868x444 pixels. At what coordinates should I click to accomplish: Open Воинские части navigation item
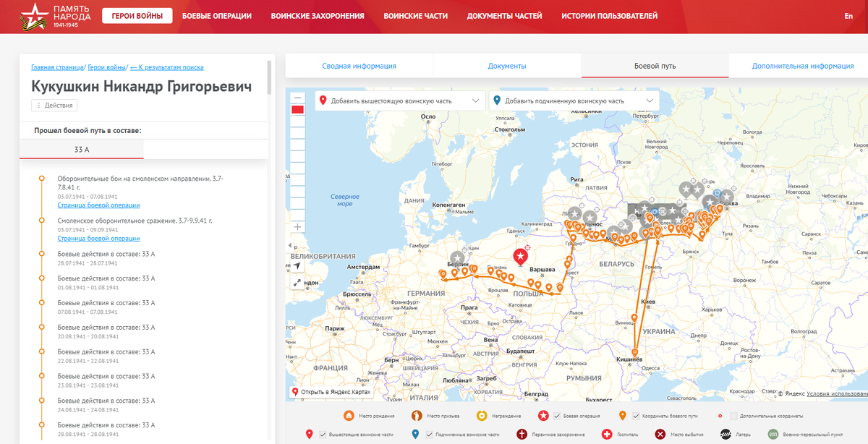(416, 16)
